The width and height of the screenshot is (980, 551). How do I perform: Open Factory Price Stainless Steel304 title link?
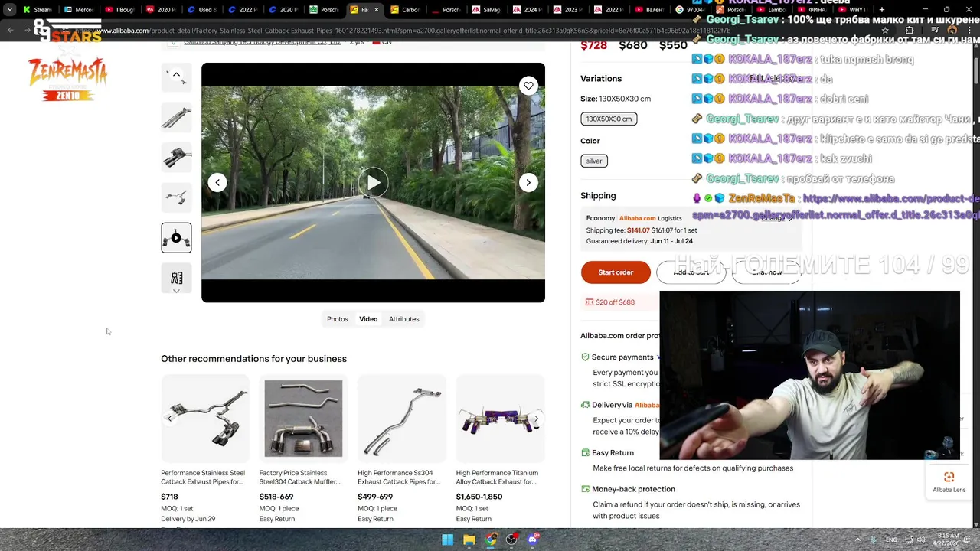(301, 478)
